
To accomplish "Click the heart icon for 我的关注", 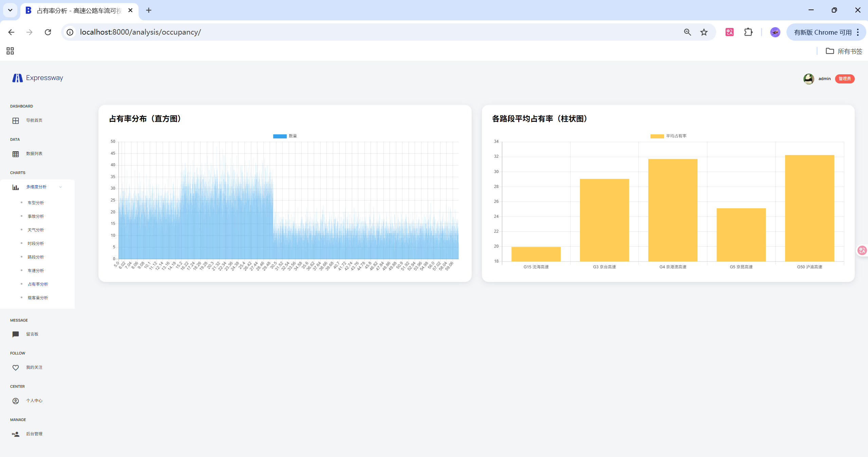I will click(16, 368).
